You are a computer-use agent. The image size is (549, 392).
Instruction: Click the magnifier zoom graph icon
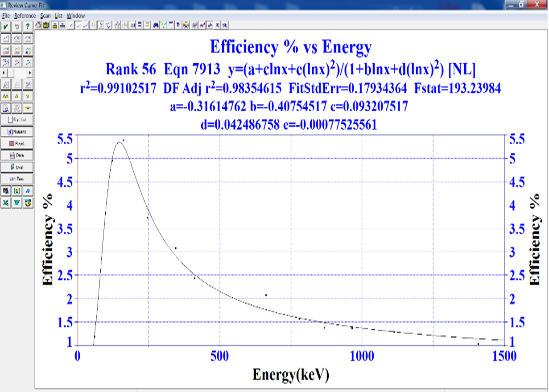click(6, 107)
